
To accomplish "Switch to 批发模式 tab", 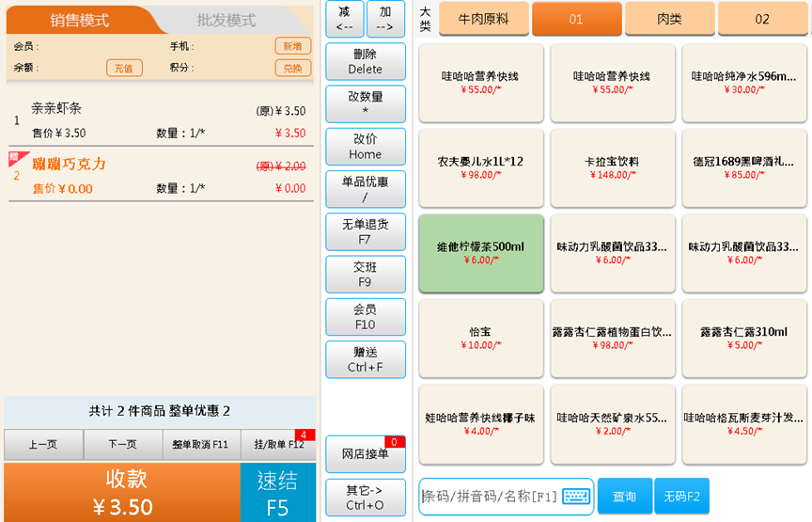I will click(226, 20).
